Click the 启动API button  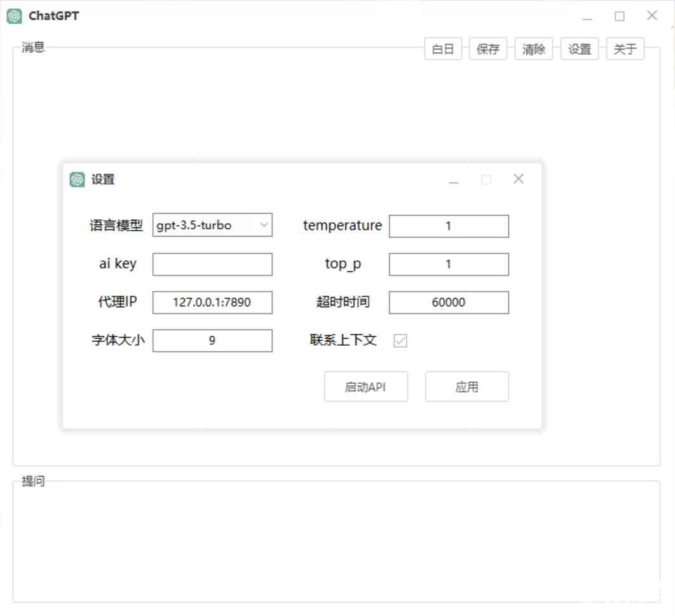pos(366,387)
